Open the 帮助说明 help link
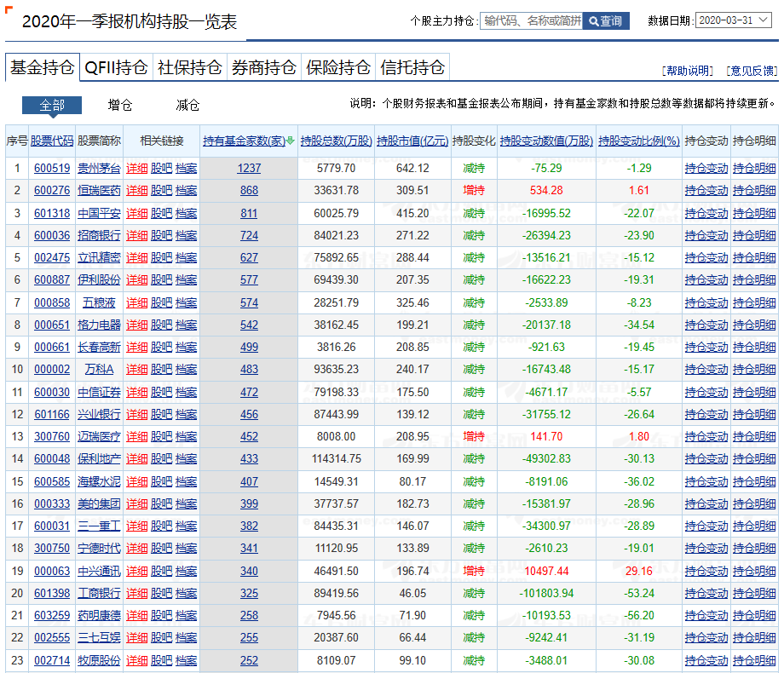 pyautogui.click(x=688, y=71)
